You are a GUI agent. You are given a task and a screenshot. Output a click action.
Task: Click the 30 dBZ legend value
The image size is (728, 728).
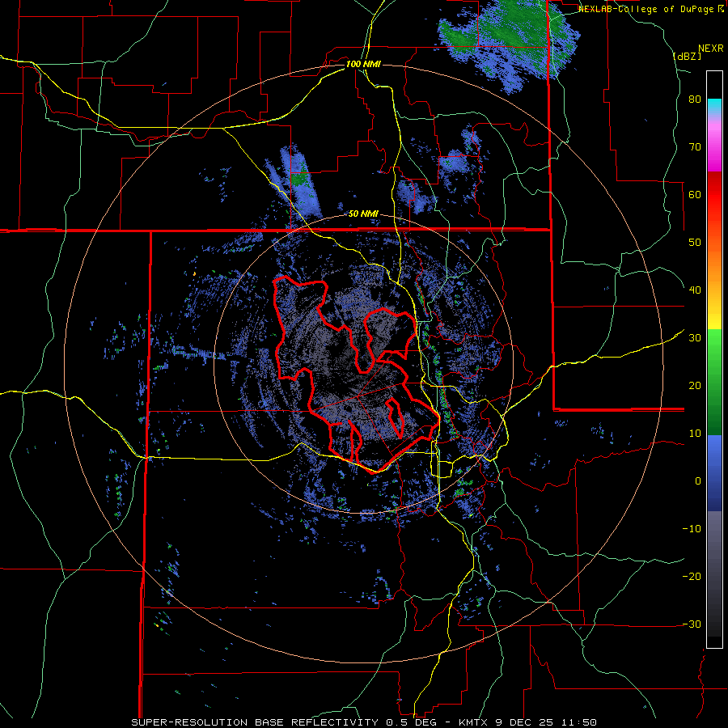(695, 338)
